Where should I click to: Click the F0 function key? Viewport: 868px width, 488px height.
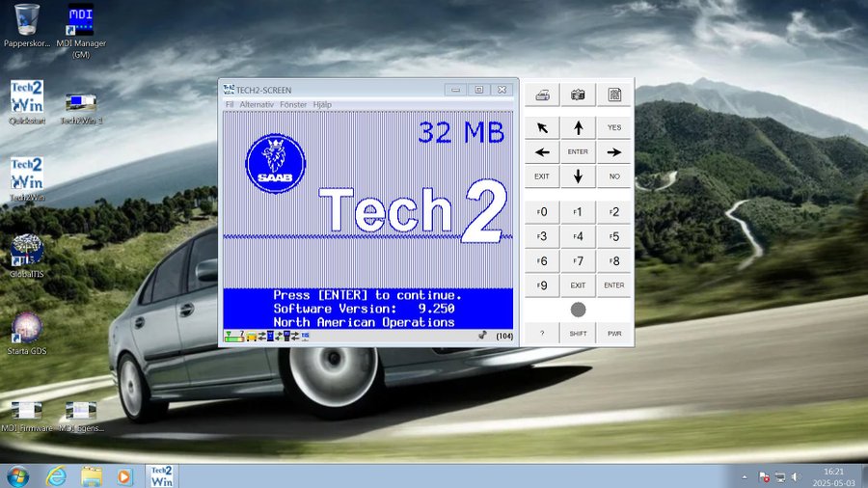point(542,212)
